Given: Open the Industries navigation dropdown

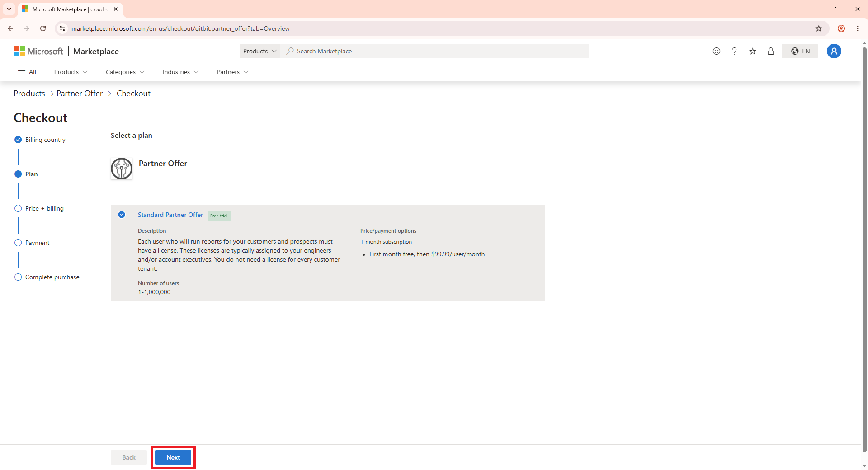Looking at the screenshot, I should (181, 72).
